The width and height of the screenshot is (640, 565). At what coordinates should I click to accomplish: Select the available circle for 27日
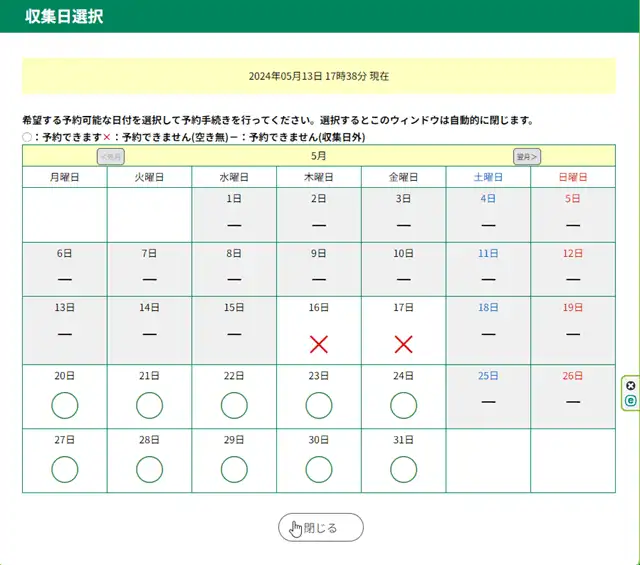(x=64, y=469)
